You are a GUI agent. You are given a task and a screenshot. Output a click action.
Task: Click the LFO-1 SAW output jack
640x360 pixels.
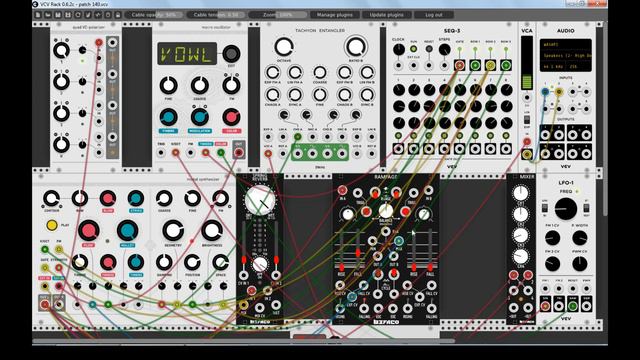[x=573, y=306]
